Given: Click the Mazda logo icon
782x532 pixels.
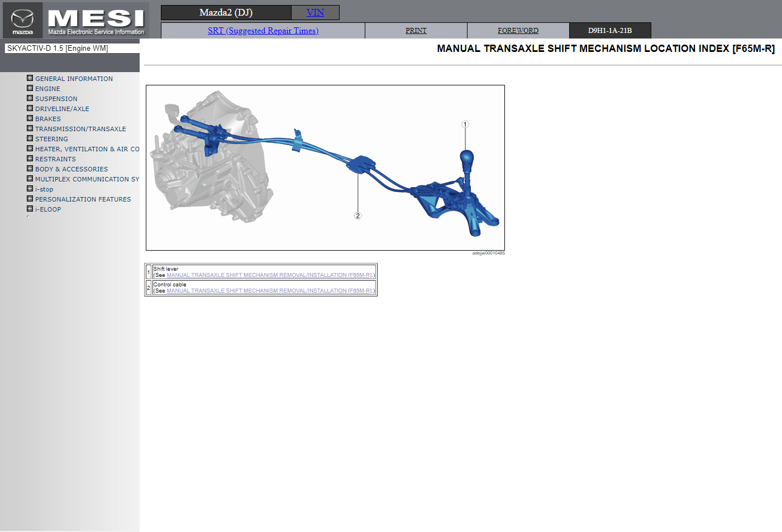Looking at the screenshot, I should (x=22, y=21).
